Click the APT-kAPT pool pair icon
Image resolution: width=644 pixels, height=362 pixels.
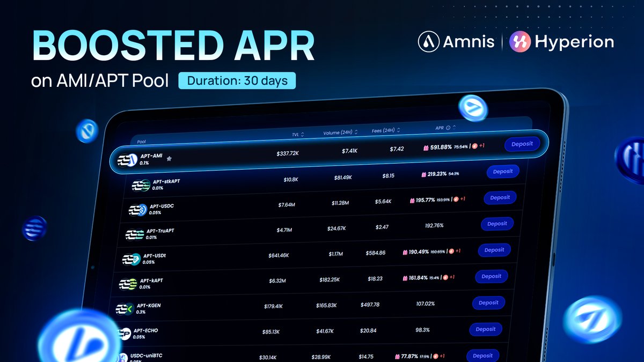coord(128,284)
